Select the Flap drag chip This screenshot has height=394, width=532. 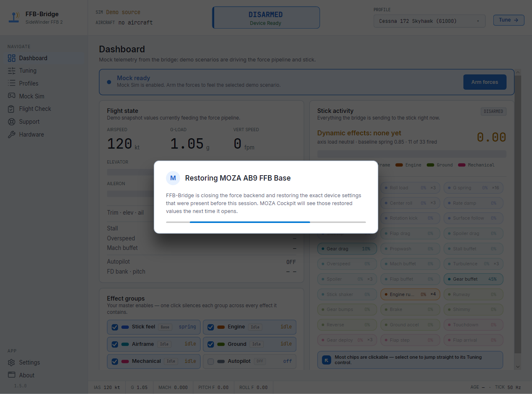[x=410, y=233]
